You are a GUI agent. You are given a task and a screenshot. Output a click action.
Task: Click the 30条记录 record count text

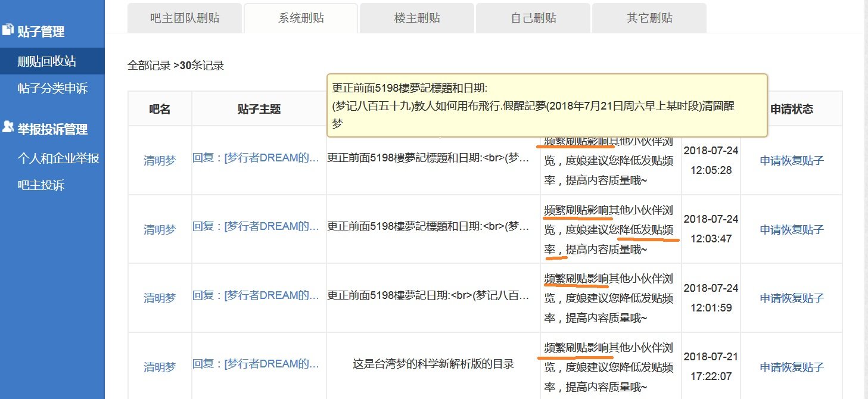tap(202, 66)
